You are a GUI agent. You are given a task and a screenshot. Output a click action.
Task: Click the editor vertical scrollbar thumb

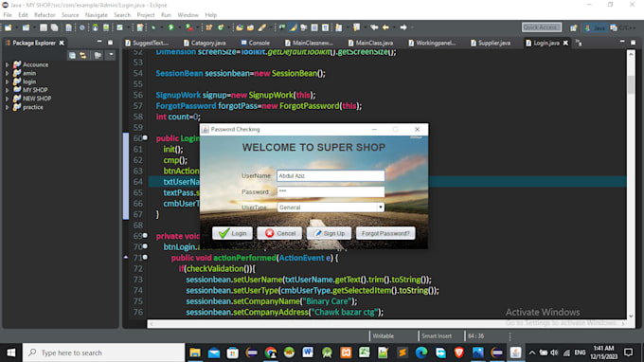(631, 83)
